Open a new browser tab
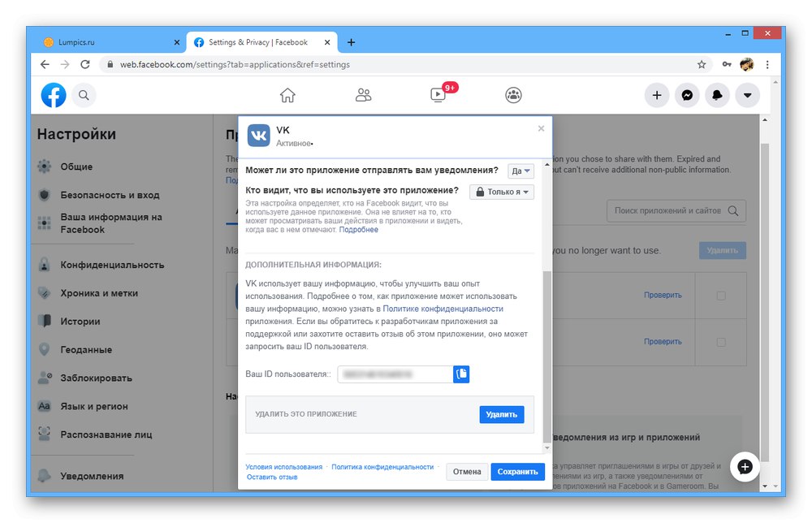This screenshot has width=812, height=523. [x=351, y=42]
